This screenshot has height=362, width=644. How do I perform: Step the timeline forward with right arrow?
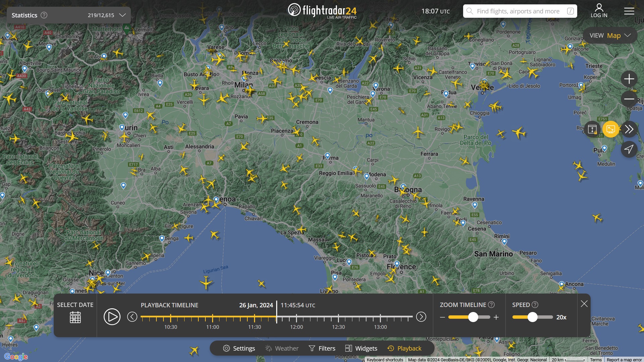point(421,317)
